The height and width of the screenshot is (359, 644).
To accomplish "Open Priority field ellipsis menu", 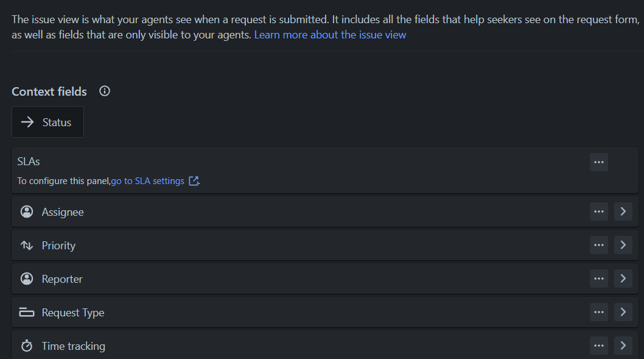I will (x=599, y=245).
